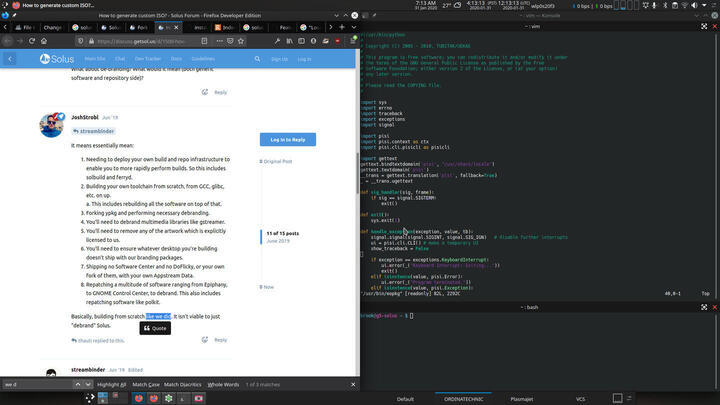This screenshot has height=405, width=720.
Task: Like JoshStrobl's post
Action: pos(205,340)
